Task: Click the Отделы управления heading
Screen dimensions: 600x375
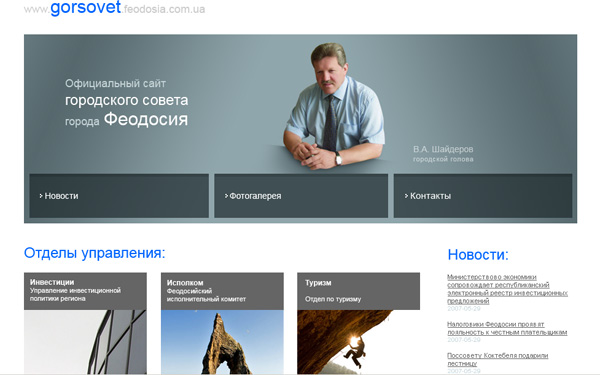Action: [95, 253]
